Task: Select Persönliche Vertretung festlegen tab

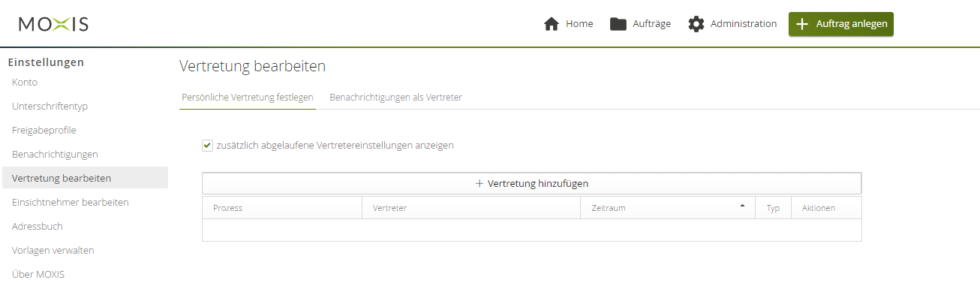Action: click(248, 98)
